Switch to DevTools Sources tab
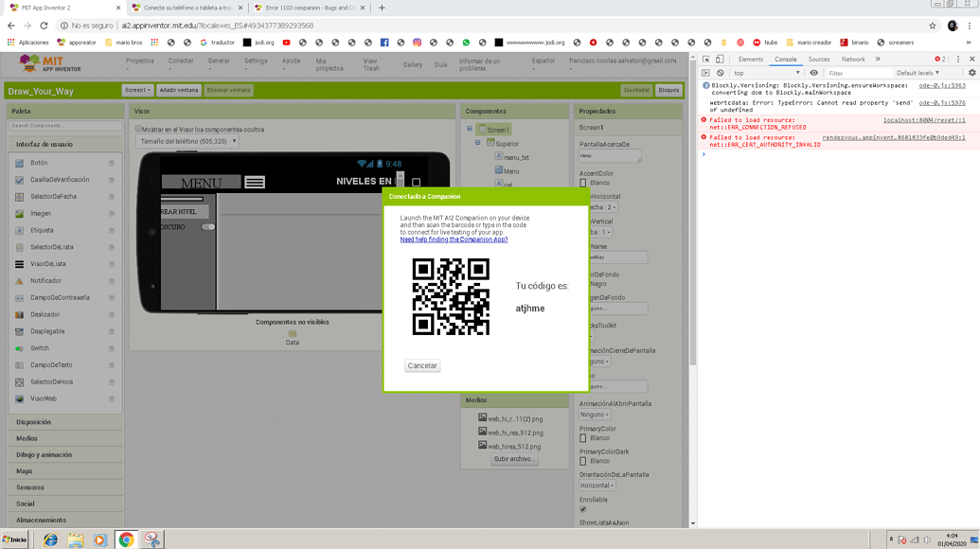Screen dimensions: 980x549 pos(819,60)
